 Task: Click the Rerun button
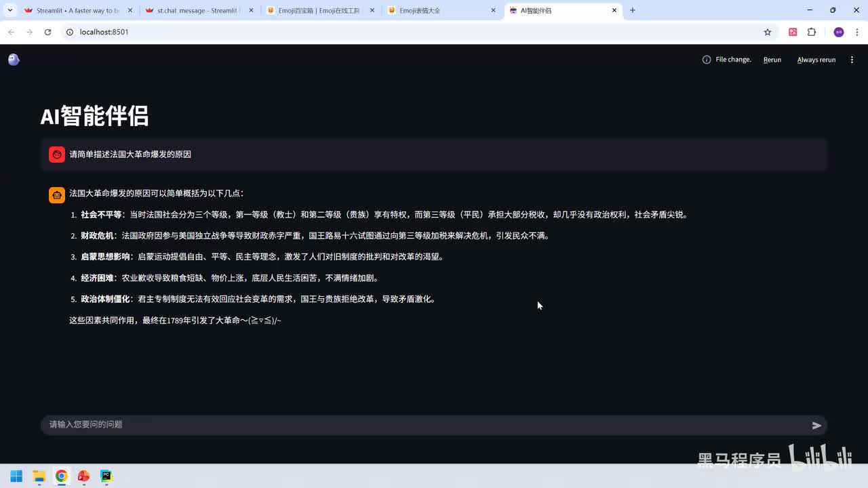[772, 60]
